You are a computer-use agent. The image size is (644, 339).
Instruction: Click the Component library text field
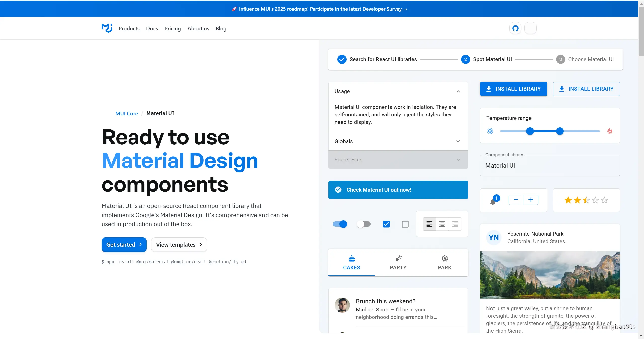pyautogui.click(x=550, y=166)
